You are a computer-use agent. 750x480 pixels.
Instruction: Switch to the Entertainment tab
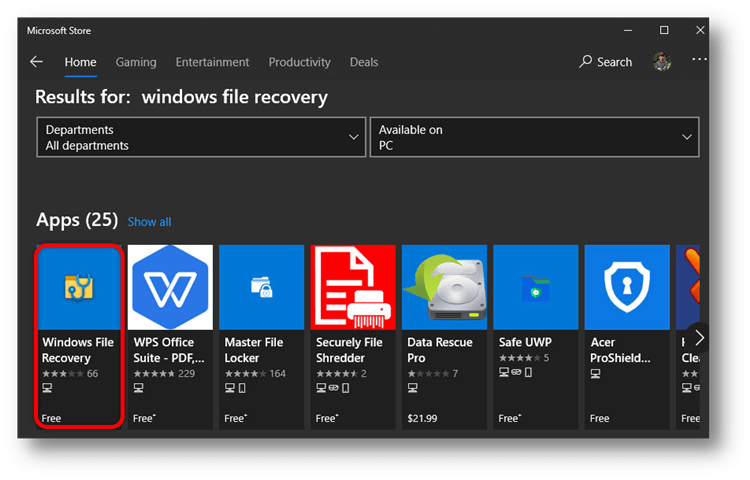point(212,62)
